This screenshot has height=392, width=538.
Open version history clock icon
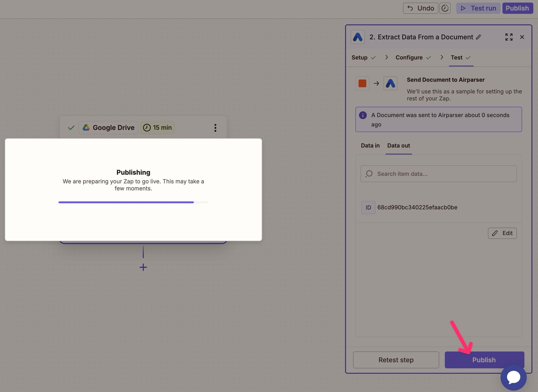coord(445,8)
